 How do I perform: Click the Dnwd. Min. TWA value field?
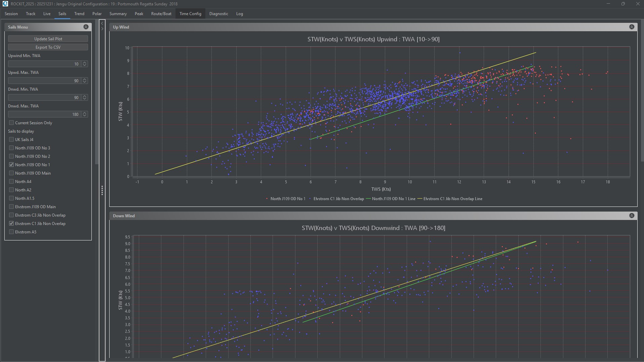click(44, 97)
